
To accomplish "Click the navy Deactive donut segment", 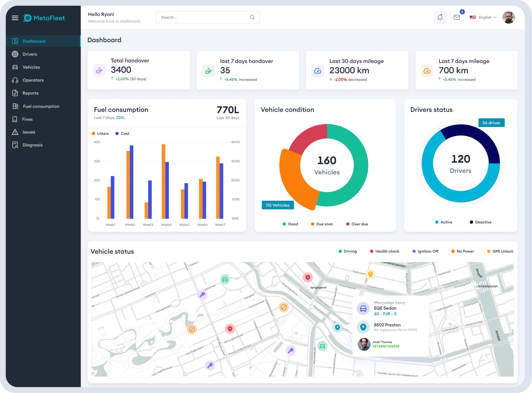I will click(x=480, y=140).
